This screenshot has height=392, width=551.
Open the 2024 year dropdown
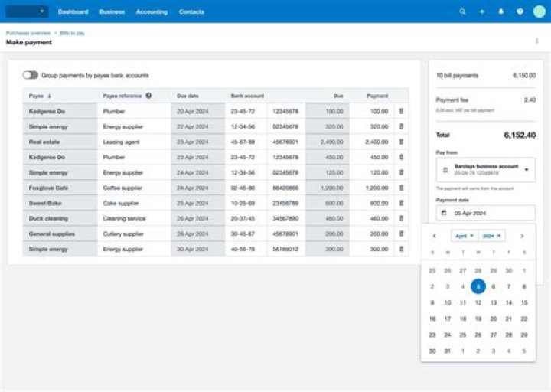[x=491, y=236]
